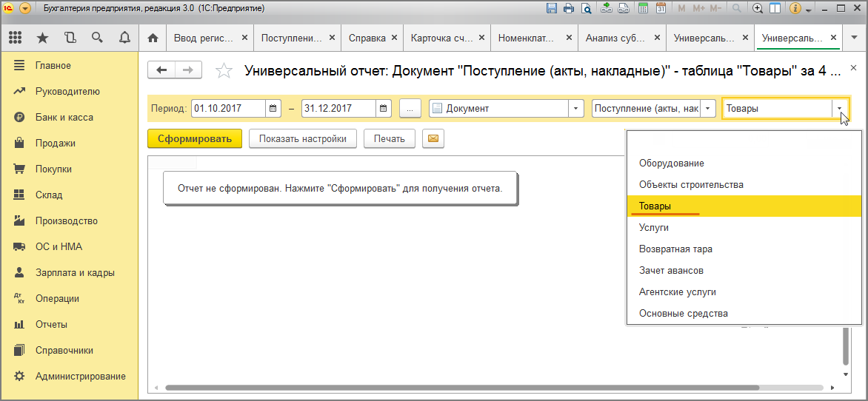The width and height of the screenshot is (868, 401).
Task: Open calendar picker for end date
Action: coord(383,109)
